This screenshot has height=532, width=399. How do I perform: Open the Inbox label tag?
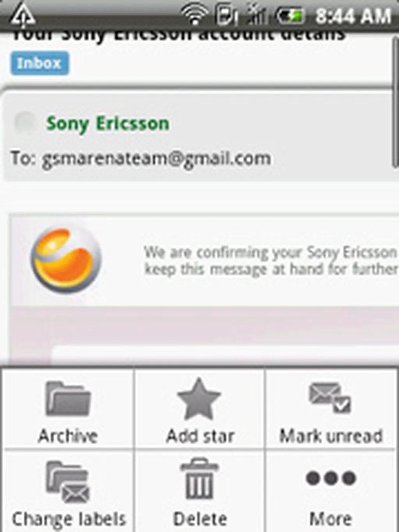point(40,63)
